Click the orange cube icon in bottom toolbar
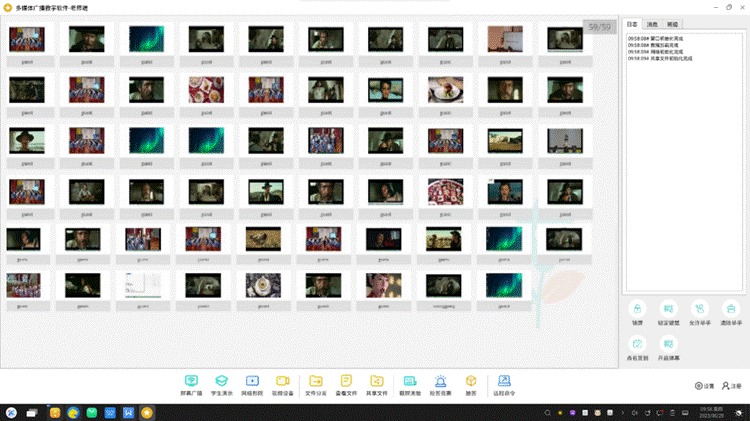 click(x=471, y=384)
